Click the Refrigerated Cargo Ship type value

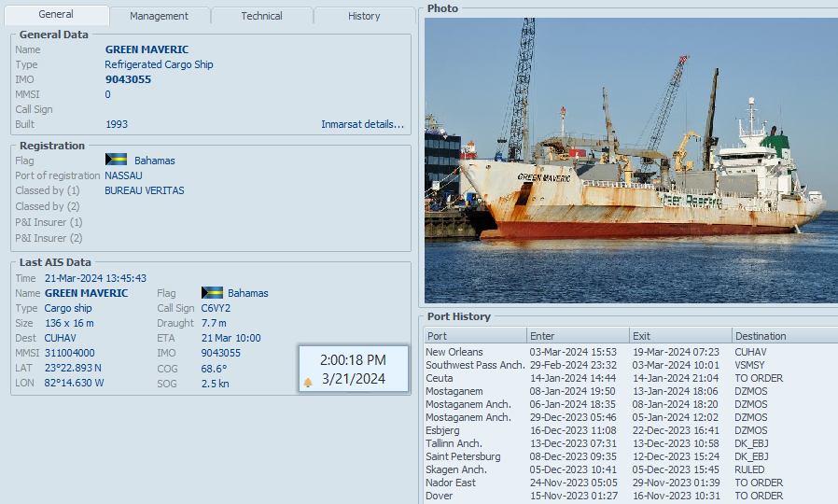pos(159,64)
